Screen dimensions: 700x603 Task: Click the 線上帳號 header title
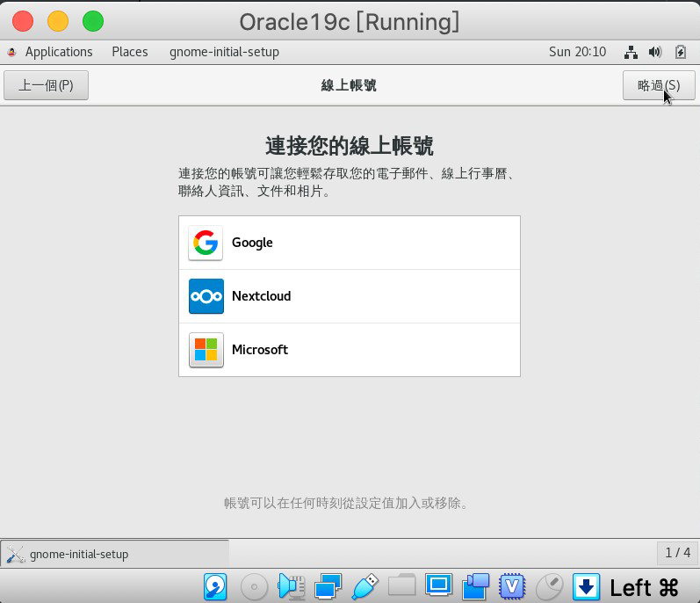pyautogui.click(x=349, y=85)
